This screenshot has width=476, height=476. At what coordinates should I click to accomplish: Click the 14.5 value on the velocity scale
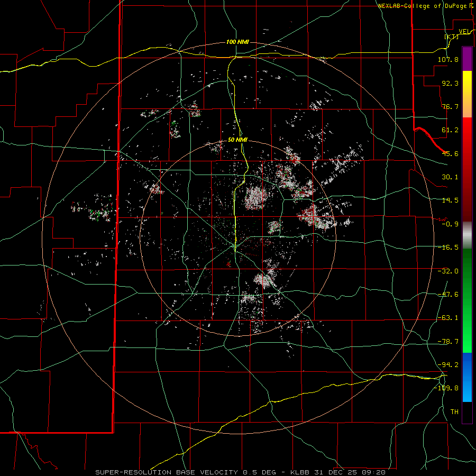450,200
